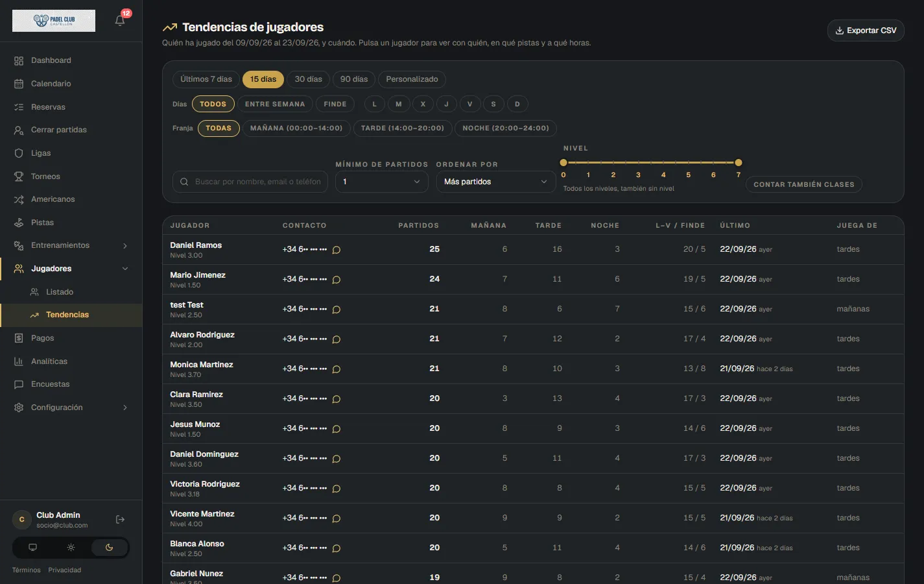Open chat icon in Mario Jimenez row

click(337, 280)
